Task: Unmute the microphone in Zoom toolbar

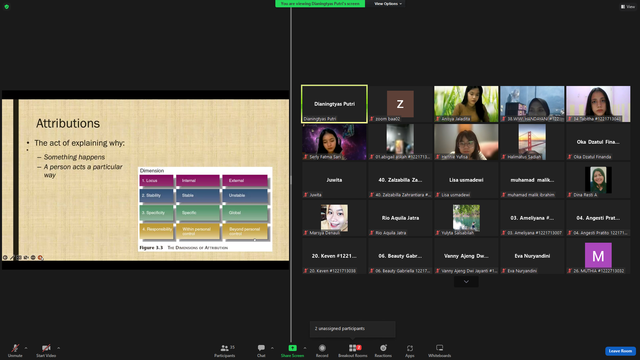Action: 15,350
